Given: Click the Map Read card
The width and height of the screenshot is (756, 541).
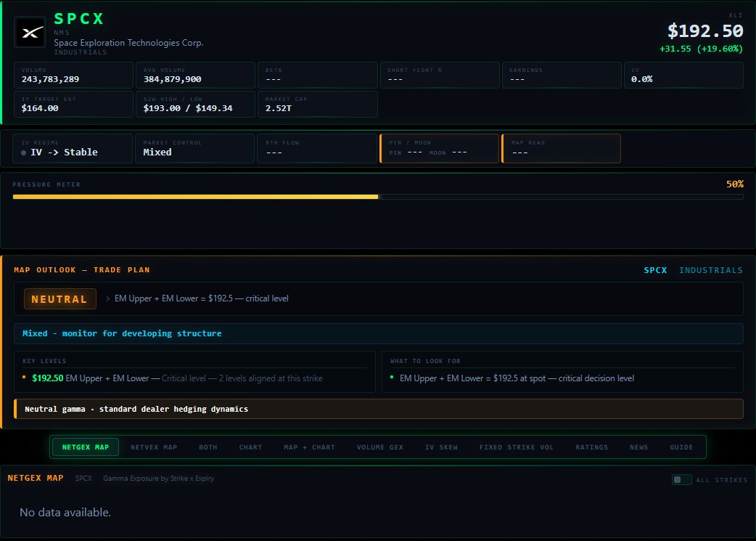Looking at the screenshot, I should coord(562,149).
